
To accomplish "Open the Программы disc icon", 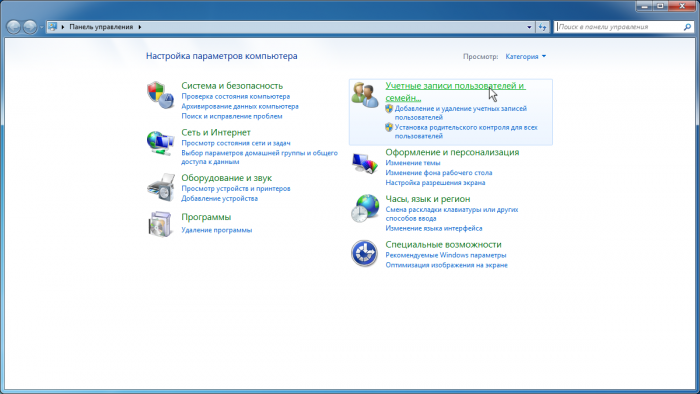I will click(160, 224).
